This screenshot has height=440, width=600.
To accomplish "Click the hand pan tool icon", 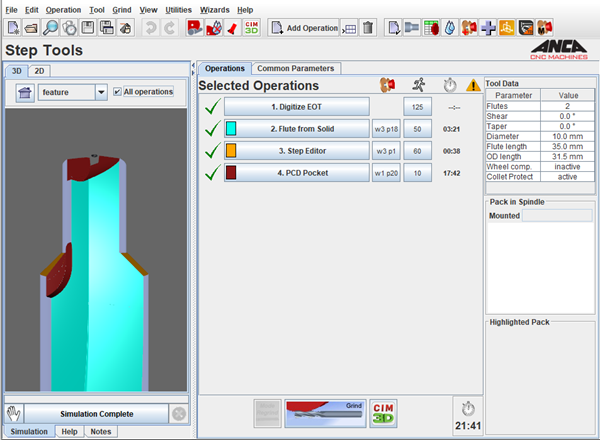I will point(13,413).
